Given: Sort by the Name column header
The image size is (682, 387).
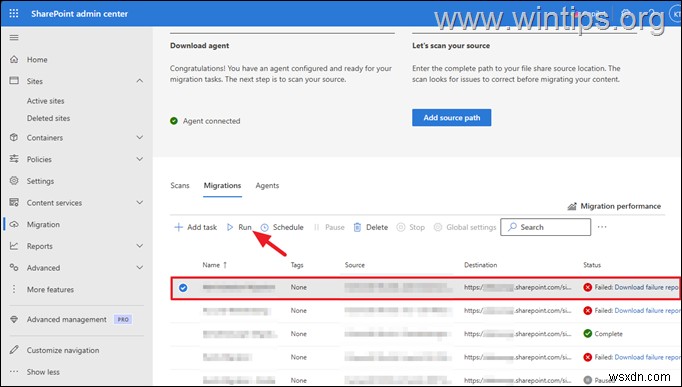Looking at the screenshot, I should pyautogui.click(x=214, y=265).
